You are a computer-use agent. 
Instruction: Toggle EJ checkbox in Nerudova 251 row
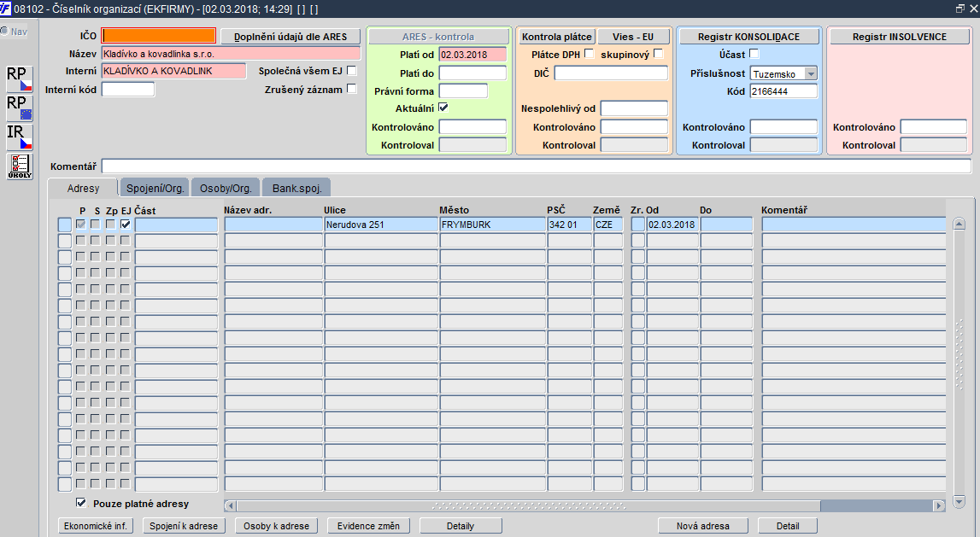click(126, 225)
